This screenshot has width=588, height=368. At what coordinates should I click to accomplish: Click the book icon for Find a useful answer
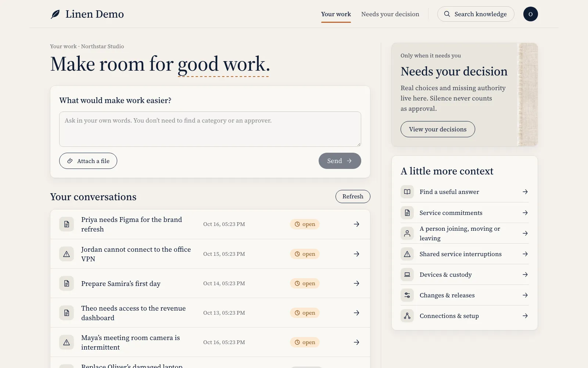pos(407,192)
